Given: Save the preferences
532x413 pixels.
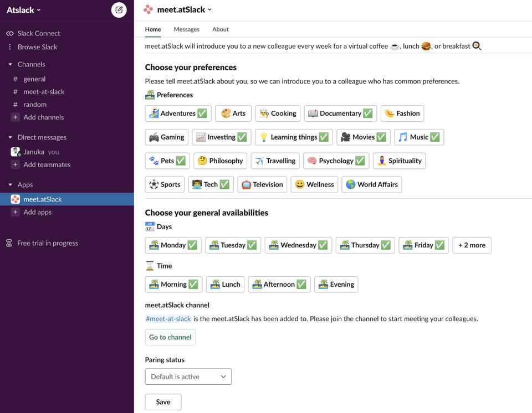Looking at the screenshot, I should (x=163, y=402).
